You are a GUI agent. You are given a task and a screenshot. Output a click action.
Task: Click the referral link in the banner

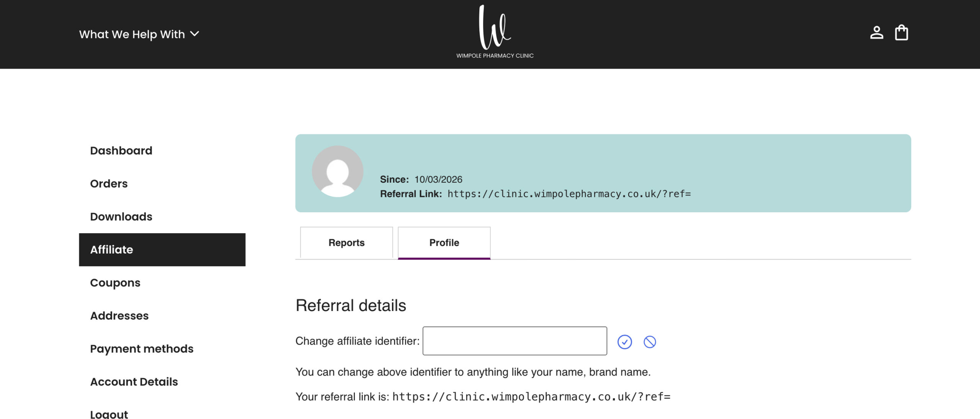tap(569, 194)
